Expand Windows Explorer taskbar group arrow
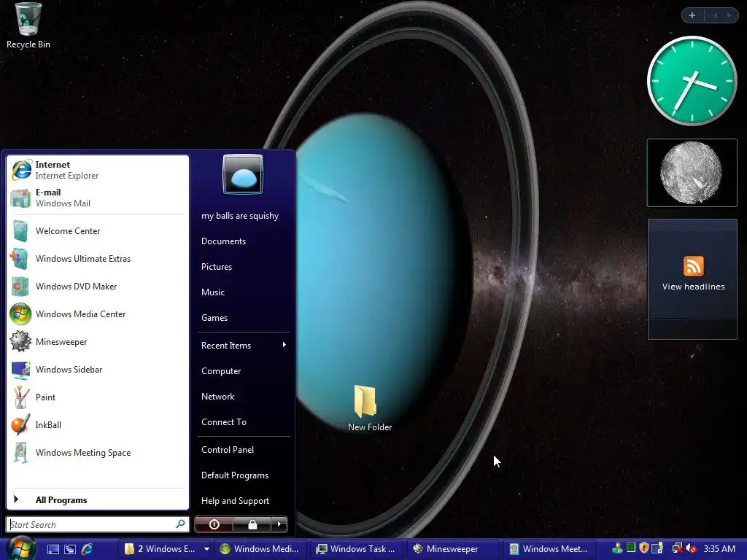 click(x=206, y=549)
